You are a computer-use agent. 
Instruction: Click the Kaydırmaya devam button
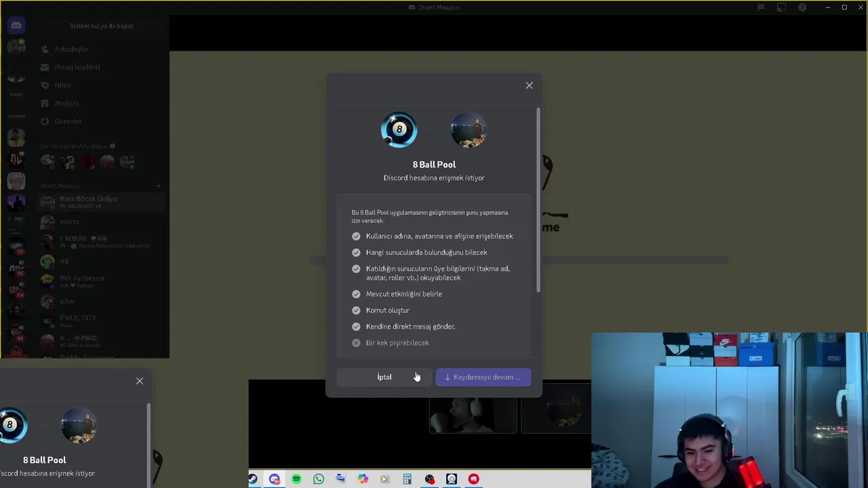coord(483,377)
